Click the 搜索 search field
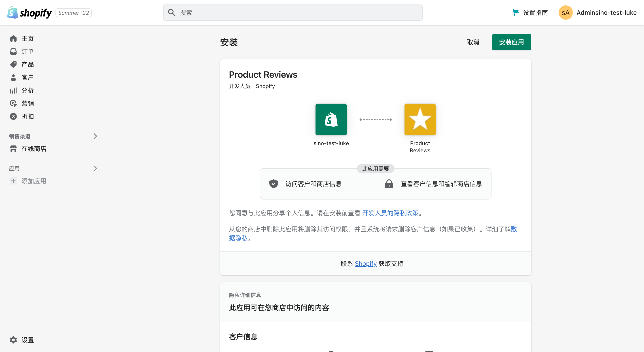This screenshot has width=644, height=352. (293, 13)
